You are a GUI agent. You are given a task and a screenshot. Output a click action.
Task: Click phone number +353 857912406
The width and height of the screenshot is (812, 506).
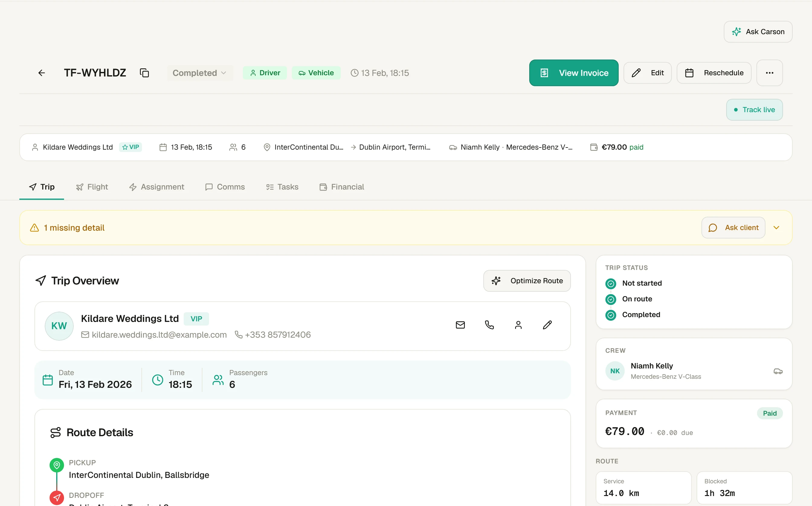point(278,335)
